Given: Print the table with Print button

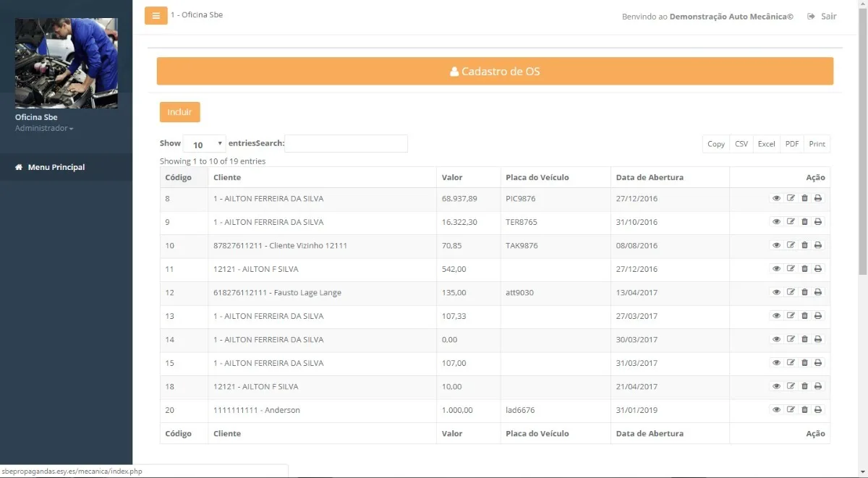Looking at the screenshot, I should pos(817,144).
